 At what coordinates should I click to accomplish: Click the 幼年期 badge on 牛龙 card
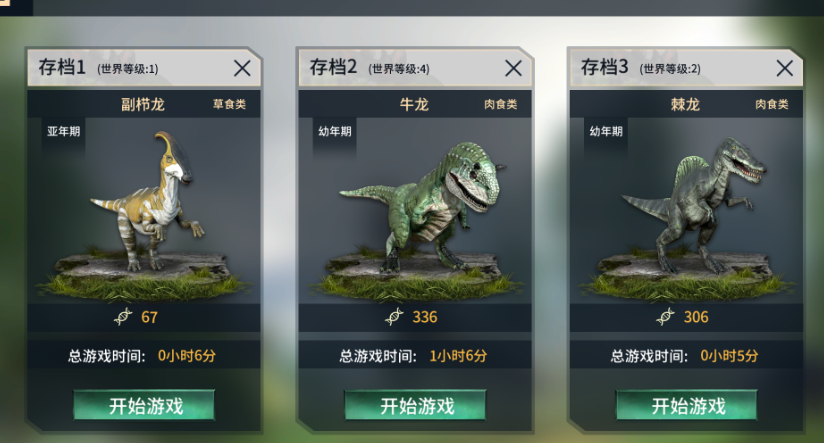[335, 131]
